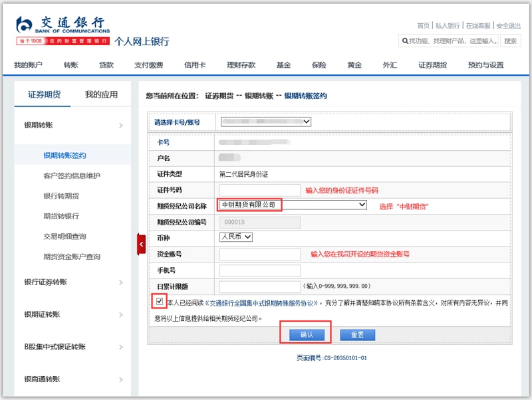Screen dimensions: 532x400
Task: Open the 期货经纪公司名称 dropdown
Action: click(x=293, y=205)
